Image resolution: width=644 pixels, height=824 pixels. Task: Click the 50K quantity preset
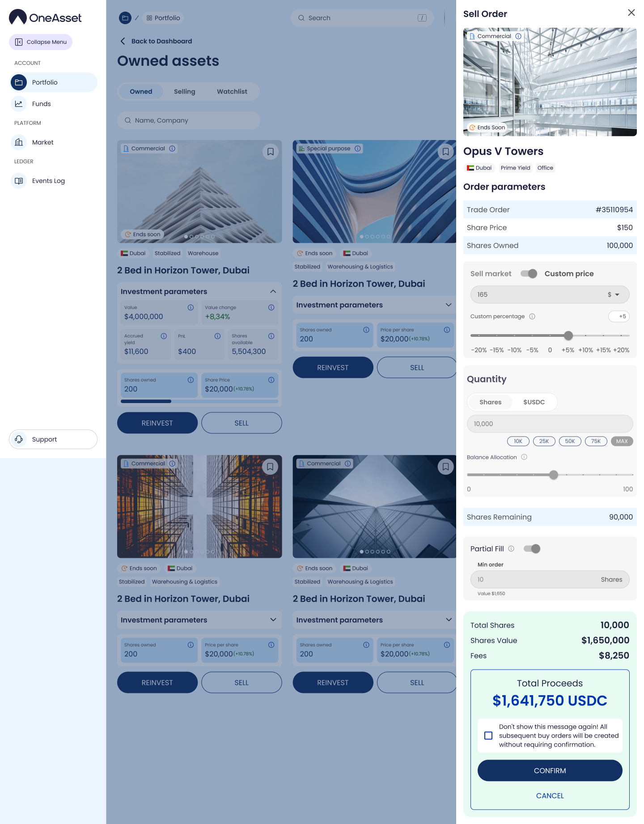570,441
